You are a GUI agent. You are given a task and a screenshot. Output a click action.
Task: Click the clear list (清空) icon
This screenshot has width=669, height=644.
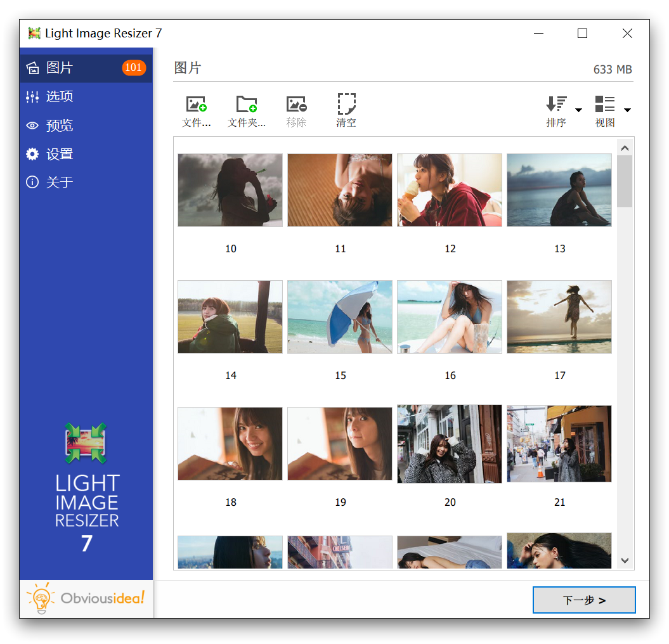click(x=346, y=105)
